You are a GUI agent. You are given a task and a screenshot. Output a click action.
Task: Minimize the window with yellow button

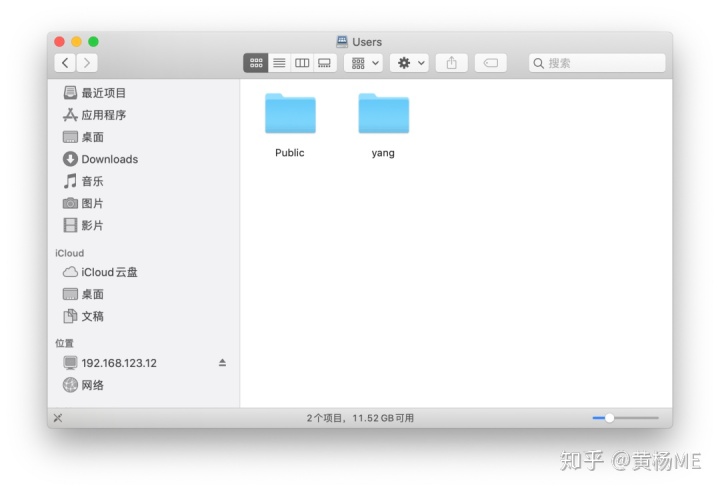[76, 42]
